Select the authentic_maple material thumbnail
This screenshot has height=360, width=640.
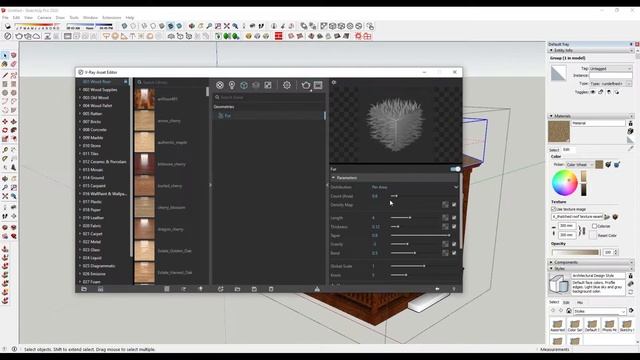point(144,142)
